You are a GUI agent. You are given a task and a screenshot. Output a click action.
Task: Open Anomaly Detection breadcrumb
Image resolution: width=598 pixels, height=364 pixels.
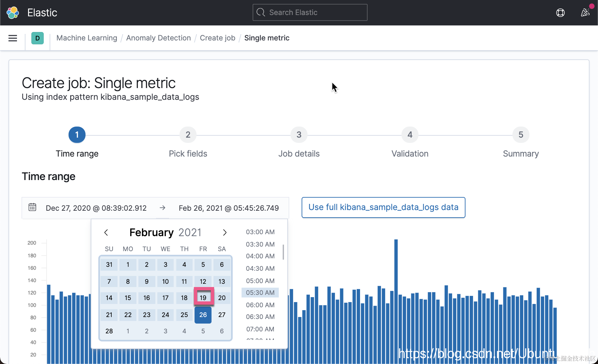[158, 38]
